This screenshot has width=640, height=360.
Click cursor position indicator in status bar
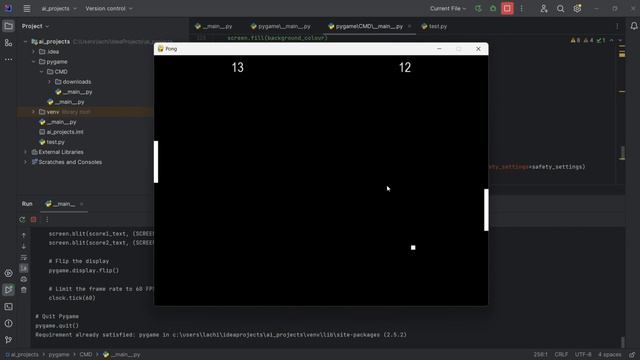[x=540, y=355]
